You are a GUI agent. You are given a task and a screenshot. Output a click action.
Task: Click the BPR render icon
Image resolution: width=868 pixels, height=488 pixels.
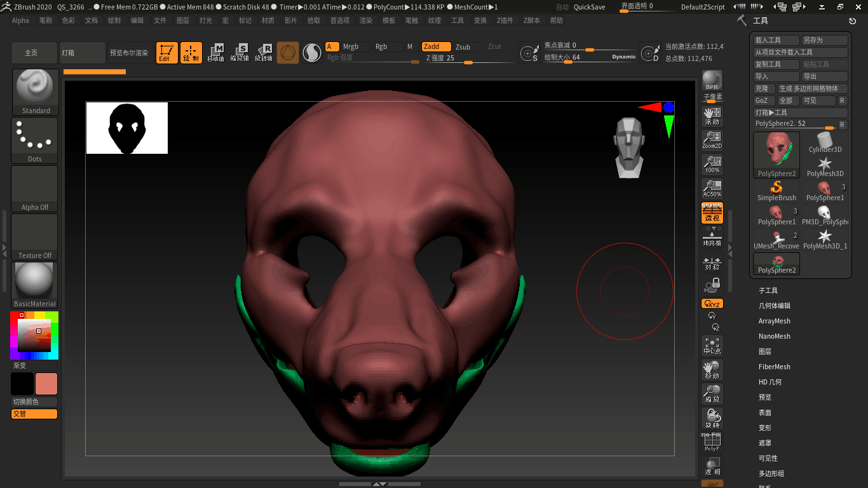[712, 80]
